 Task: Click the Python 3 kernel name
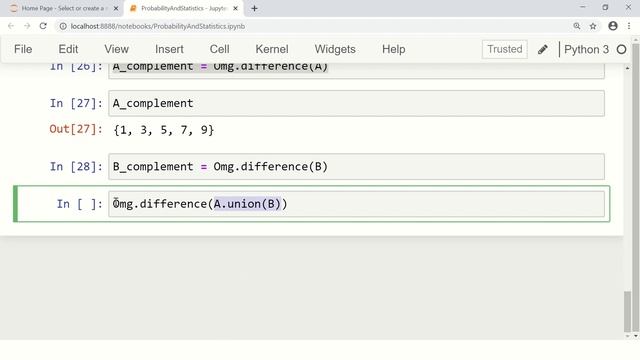coord(586,49)
